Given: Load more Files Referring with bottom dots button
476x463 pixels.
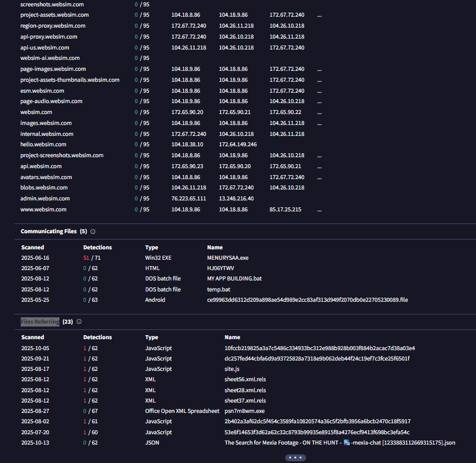Looking at the screenshot, I should click(x=295, y=458).
